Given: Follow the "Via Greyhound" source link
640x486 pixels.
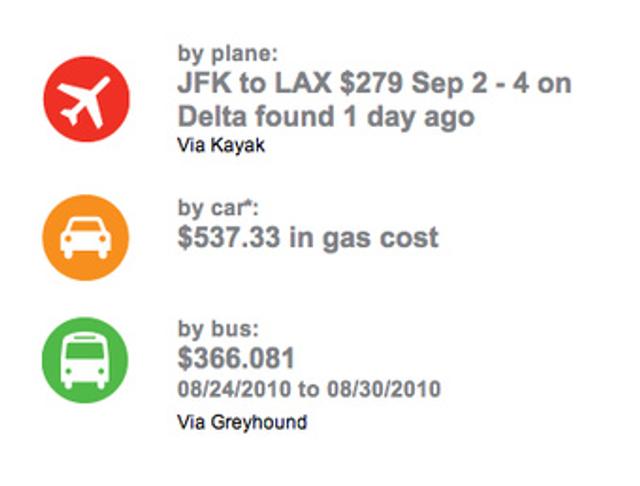Looking at the screenshot, I should (x=242, y=421).
